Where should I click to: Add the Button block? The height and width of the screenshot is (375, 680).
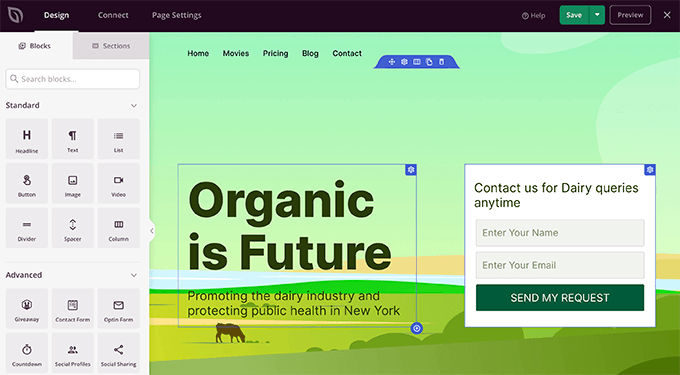pyautogui.click(x=27, y=184)
